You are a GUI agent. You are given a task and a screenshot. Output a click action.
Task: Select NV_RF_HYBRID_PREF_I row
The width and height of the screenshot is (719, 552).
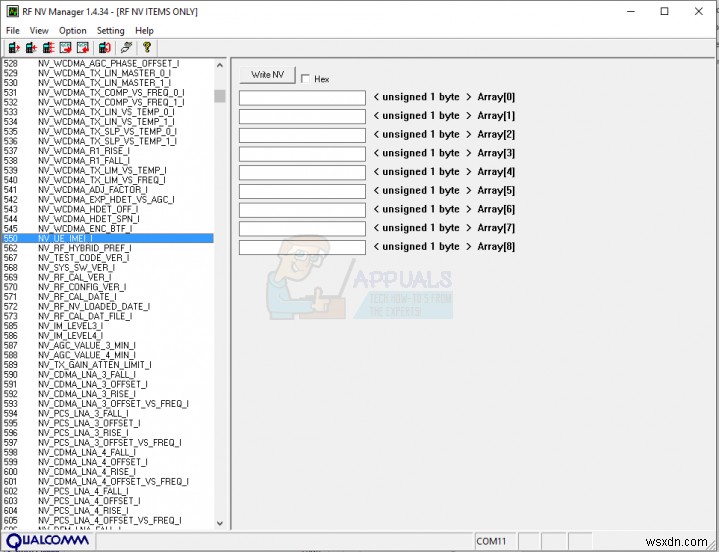coord(108,248)
